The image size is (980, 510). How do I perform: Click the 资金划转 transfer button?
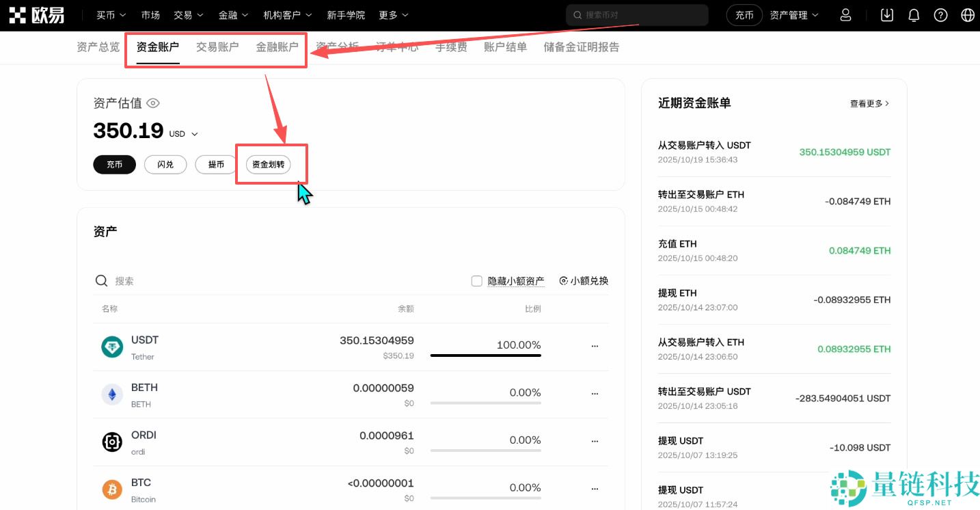click(268, 164)
